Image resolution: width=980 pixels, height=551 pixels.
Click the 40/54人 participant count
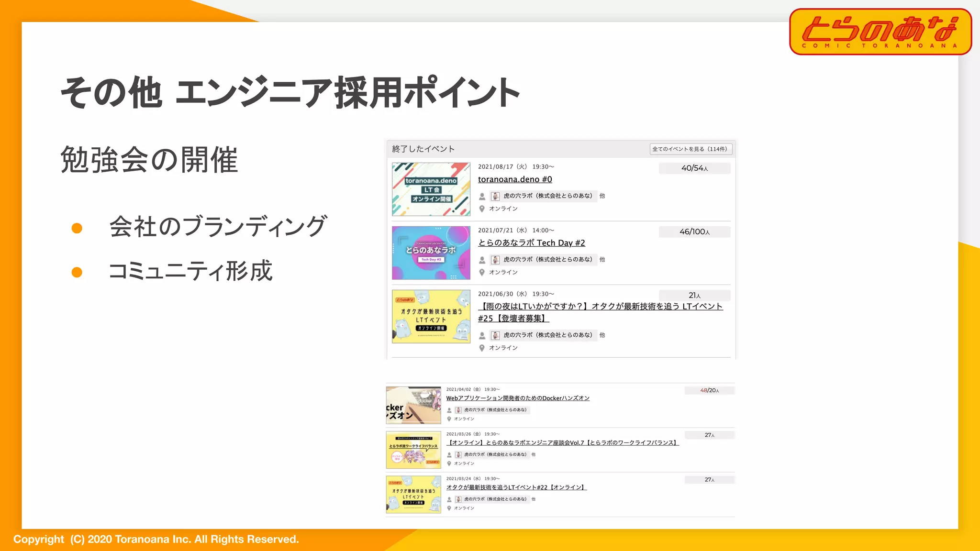(x=694, y=168)
